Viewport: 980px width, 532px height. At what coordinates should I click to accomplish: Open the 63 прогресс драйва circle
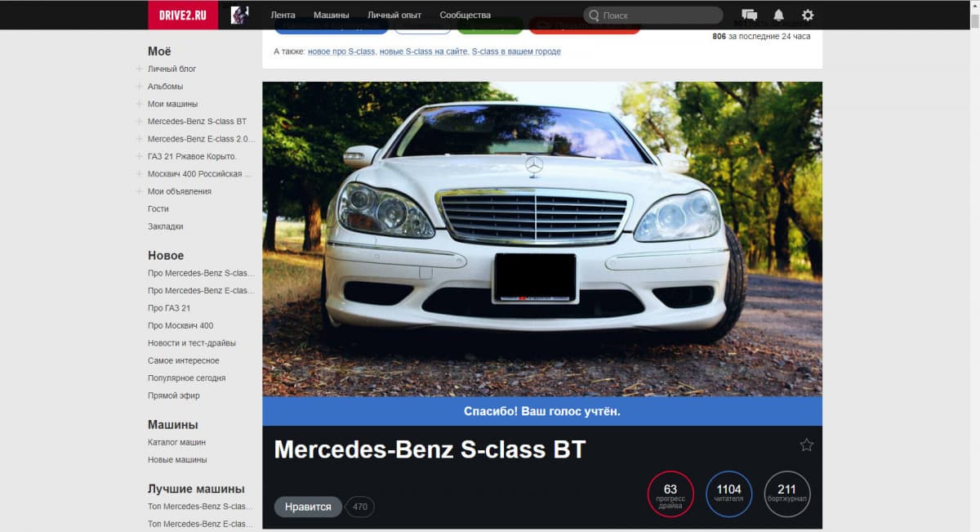pos(670,494)
